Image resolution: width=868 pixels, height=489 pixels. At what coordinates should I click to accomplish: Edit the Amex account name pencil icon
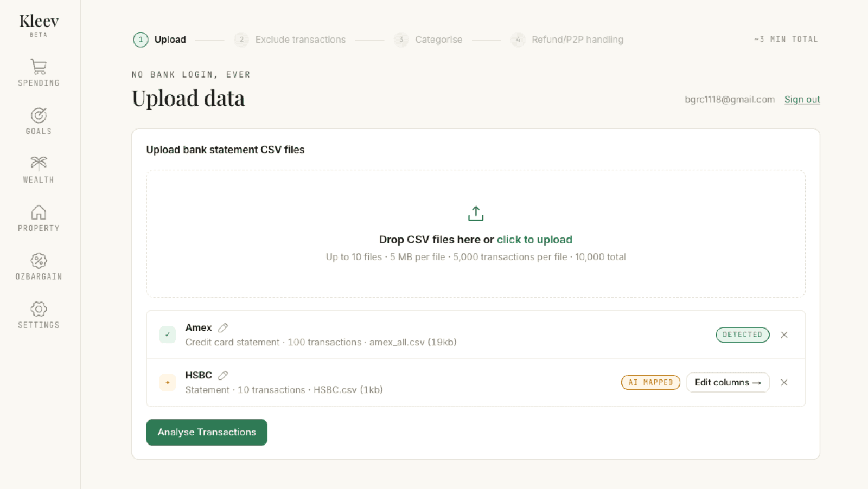[223, 327]
